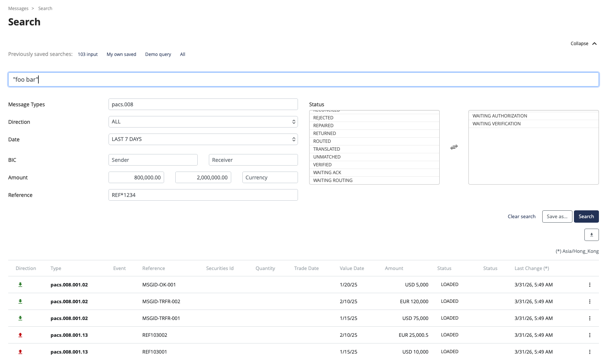Select WAITING ACK in the status list
This screenshot has width=609, height=364.
(374, 173)
